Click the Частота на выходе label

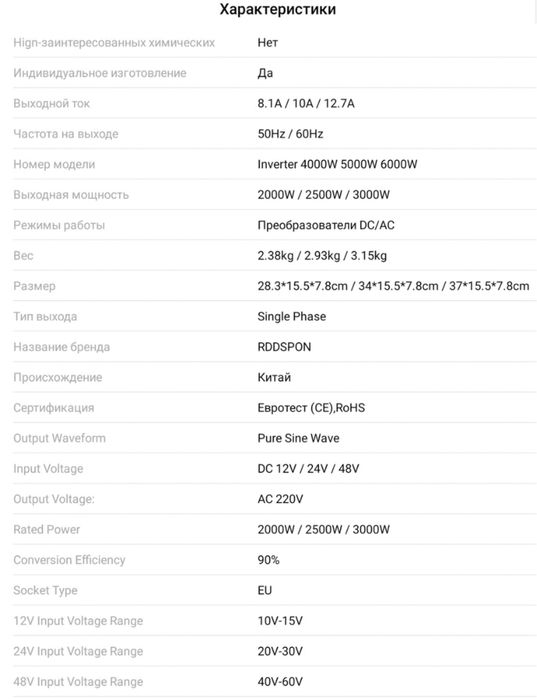66,134
